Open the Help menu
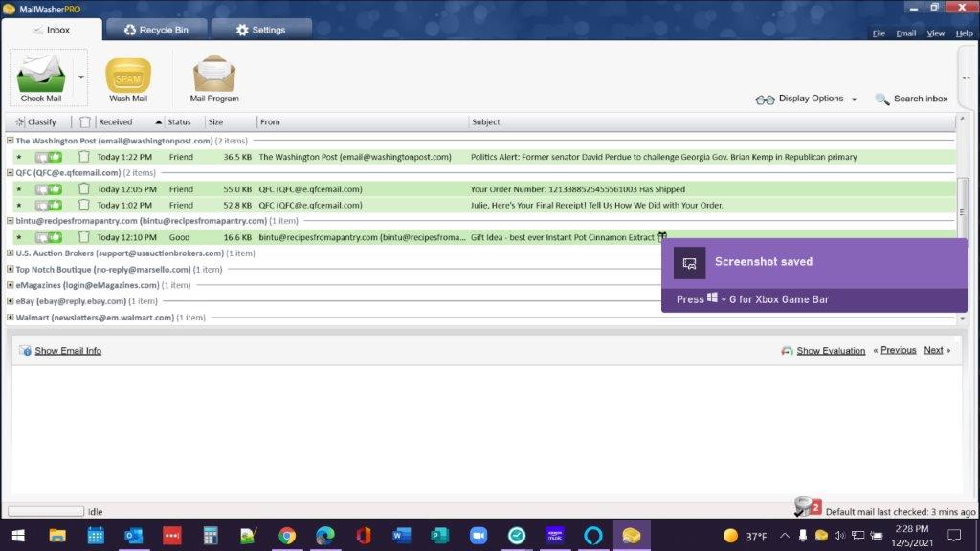This screenshot has width=980, height=551. point(964,33)
